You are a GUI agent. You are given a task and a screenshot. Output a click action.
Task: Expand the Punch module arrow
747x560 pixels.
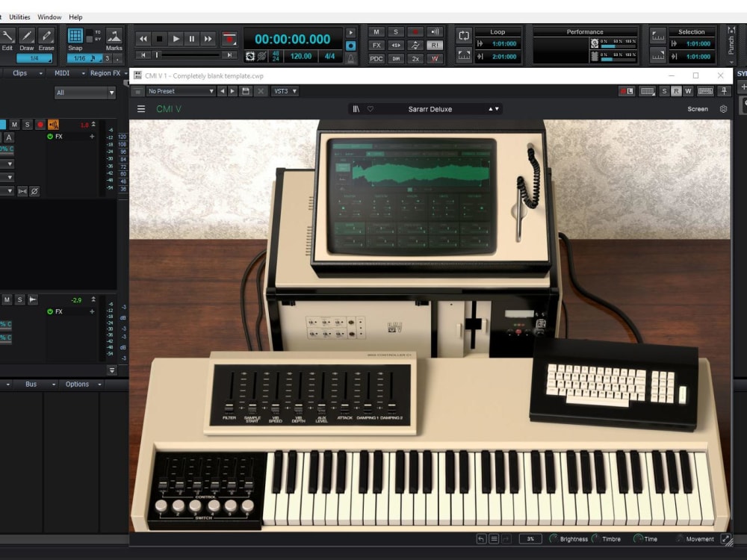coord(731,62)
